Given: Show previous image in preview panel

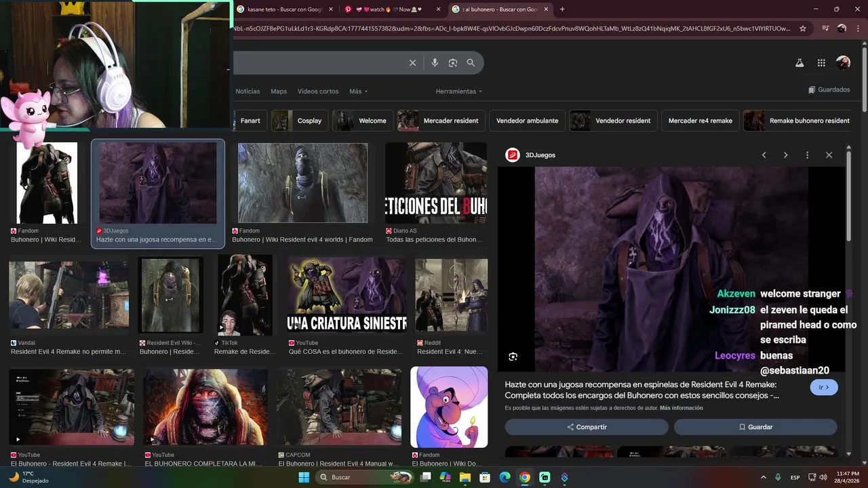Looking at the screenshot, I should (x=764, y=155).
